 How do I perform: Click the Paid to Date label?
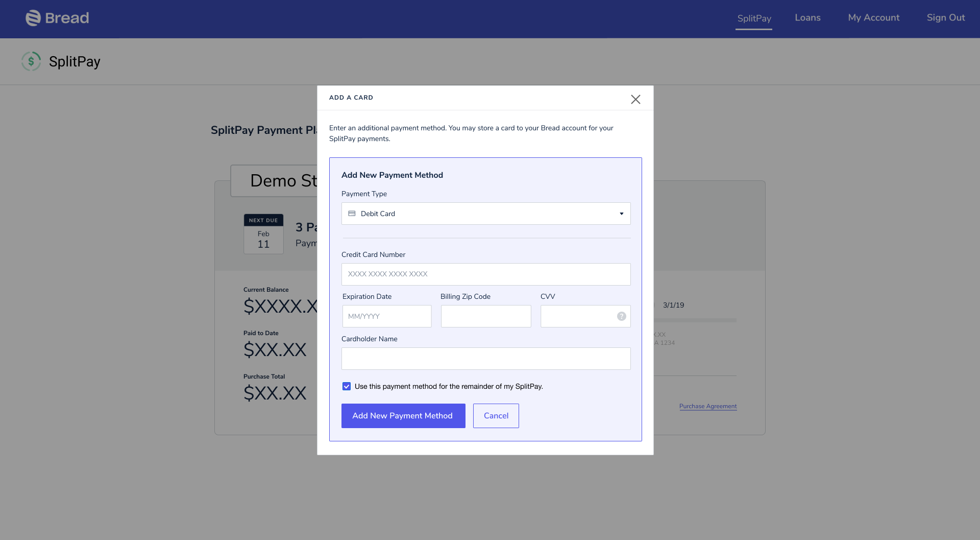[261, 333]
